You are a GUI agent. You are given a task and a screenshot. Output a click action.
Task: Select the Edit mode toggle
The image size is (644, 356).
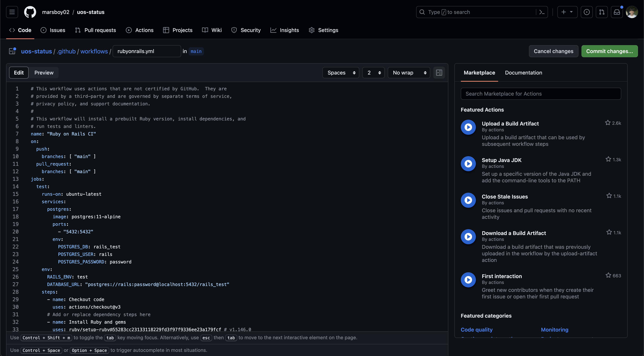point(19,73)
